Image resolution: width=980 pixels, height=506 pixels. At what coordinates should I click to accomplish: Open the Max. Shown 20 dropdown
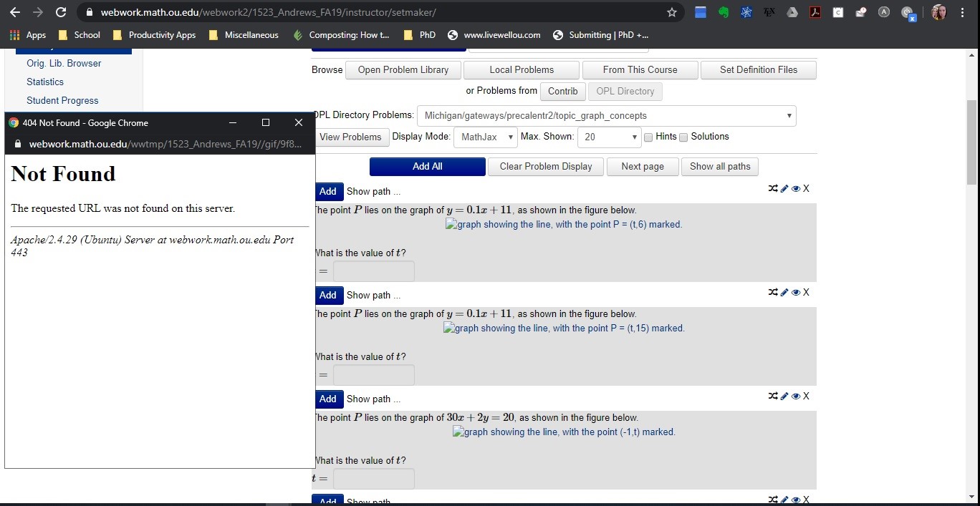609,137
